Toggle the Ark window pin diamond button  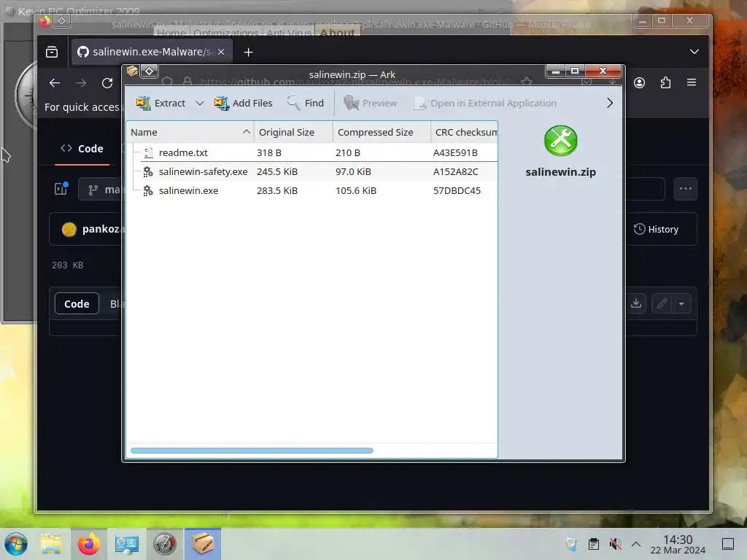[x=149, y=71]
